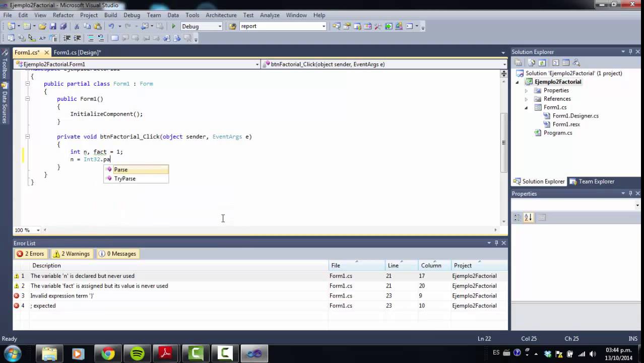Toggle the 2 Warnings filter

pyautogui.click(x=72, y=254)
